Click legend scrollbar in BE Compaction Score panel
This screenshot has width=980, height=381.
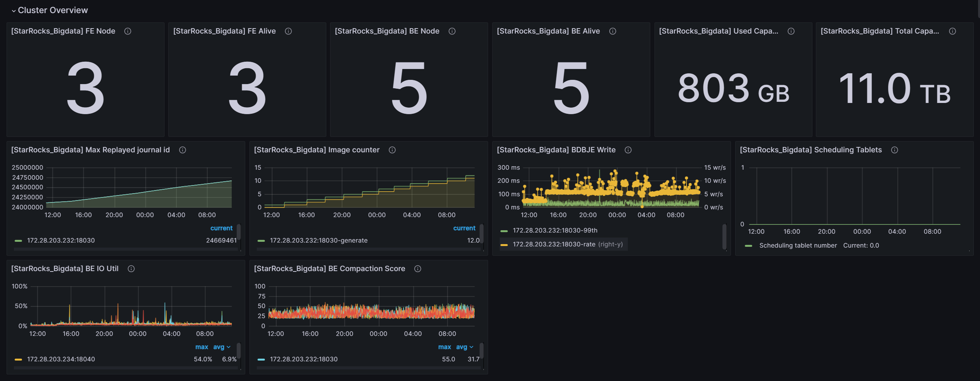[x=482, y=351]
